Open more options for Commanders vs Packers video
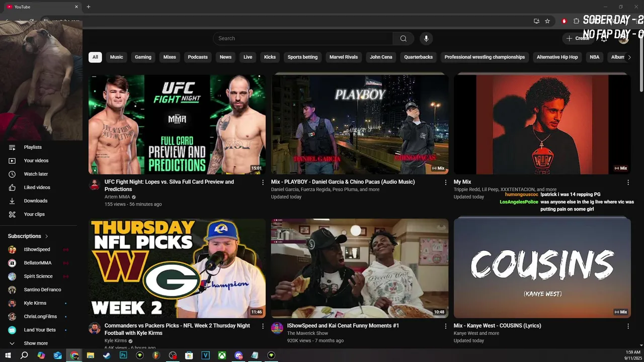 [x=263, y=326]
